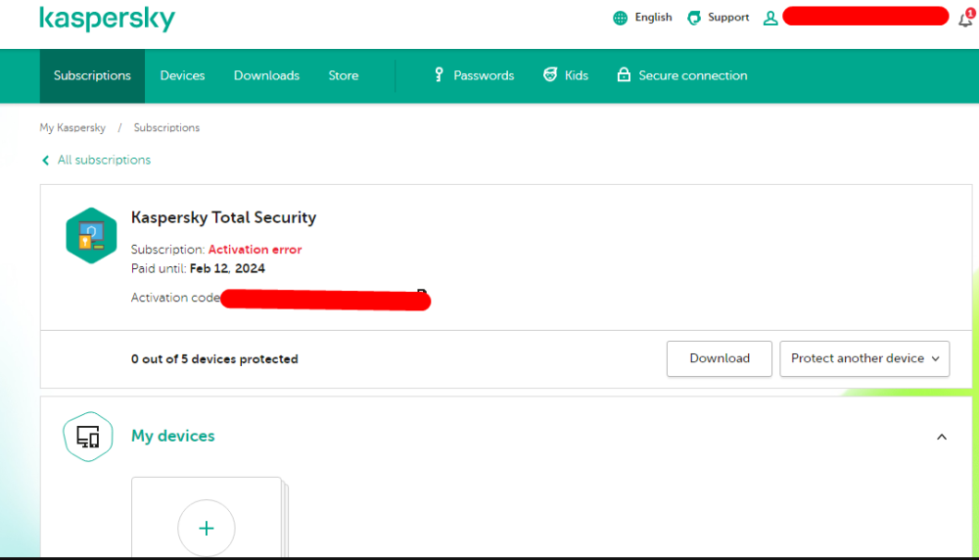Screen dimensions: 979x560
Task: Click the Support headset icon
Action: (x=694, y=18)
